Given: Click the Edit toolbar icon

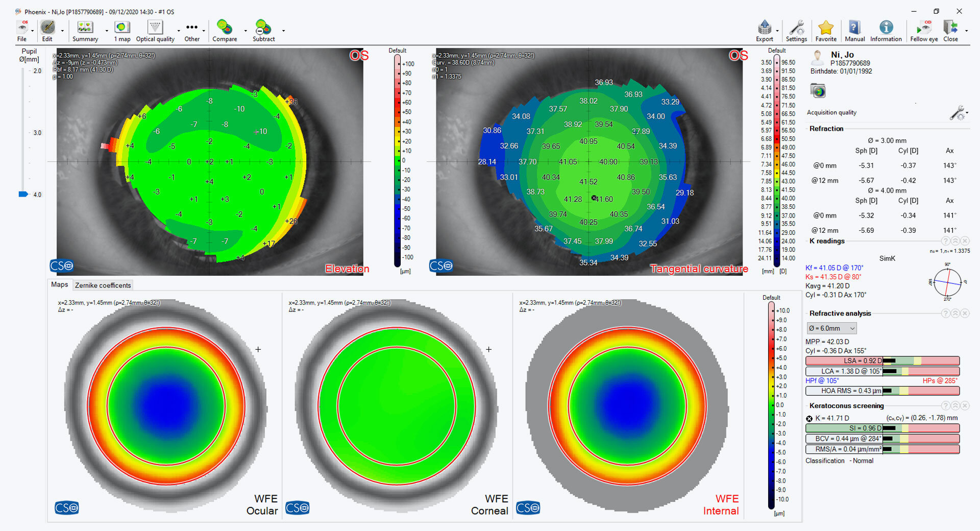Looking at the screenshot, I should click(x=47, y=31).
